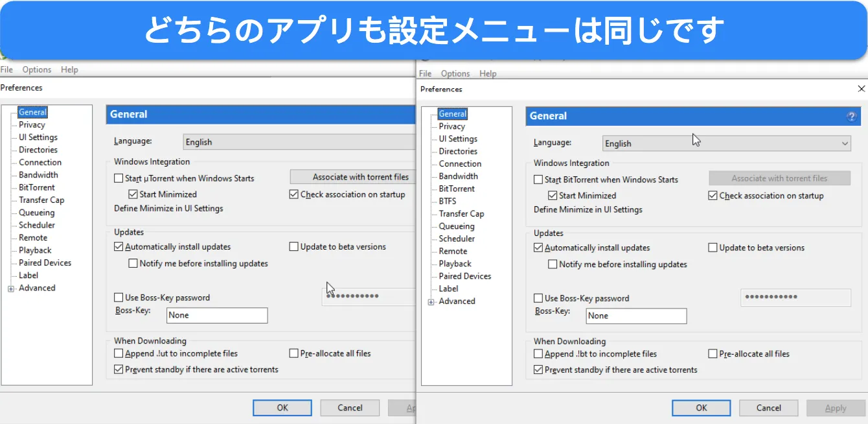The width and height of the screenshot is (868, 424).
Task: Uncheck Check association on startup in µTorrent
Action: [294, 194]
